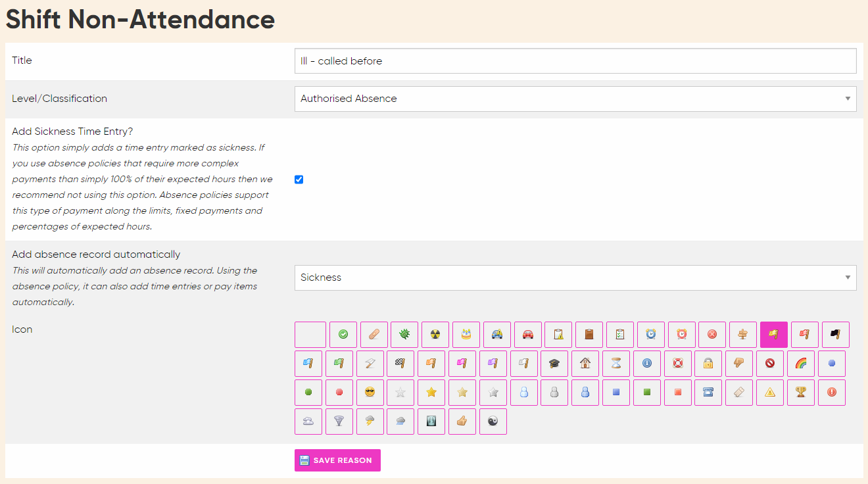Select the ticket stub icon

point(739,393)
